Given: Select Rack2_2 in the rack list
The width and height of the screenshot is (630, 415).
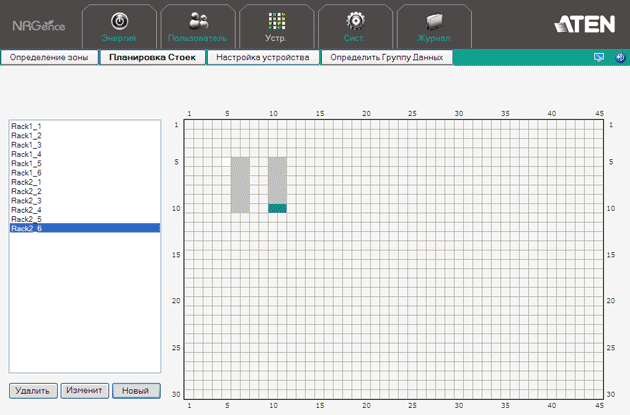Looking at the screenshot, I should coord(85,191).
